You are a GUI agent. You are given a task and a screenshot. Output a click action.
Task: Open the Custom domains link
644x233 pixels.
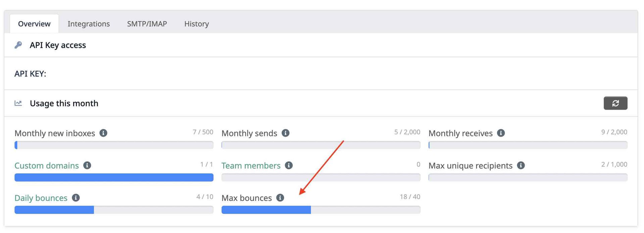pos(47,166)
